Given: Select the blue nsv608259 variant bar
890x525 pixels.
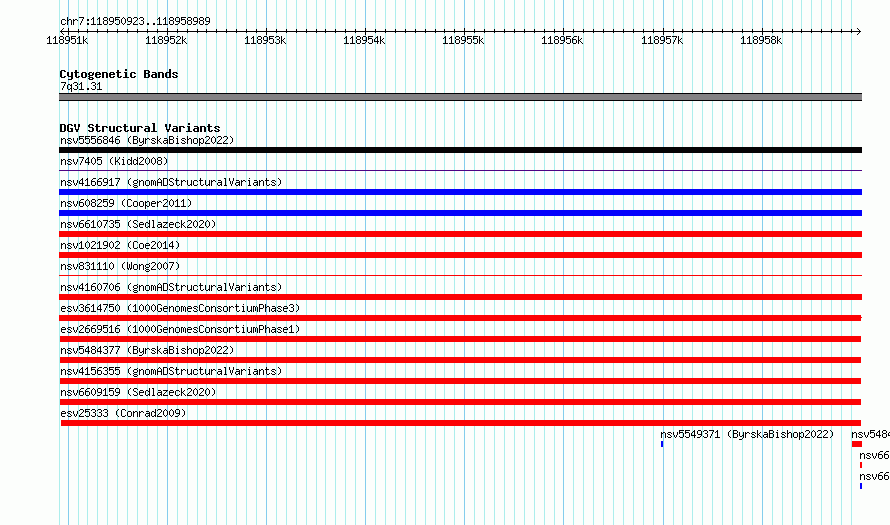Looking at the screenshot, I should pyautogui.click(x=460, y=213).
